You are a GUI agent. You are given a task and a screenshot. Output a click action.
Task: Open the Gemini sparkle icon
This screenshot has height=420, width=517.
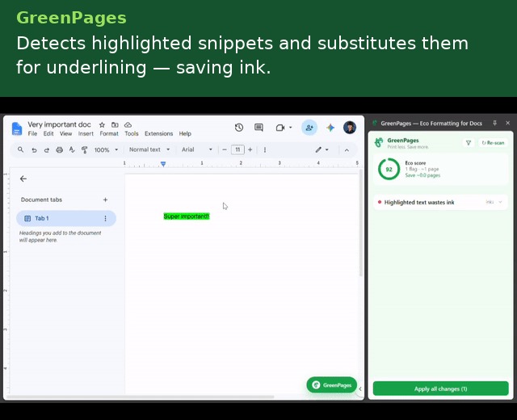[x=330, y=128]
